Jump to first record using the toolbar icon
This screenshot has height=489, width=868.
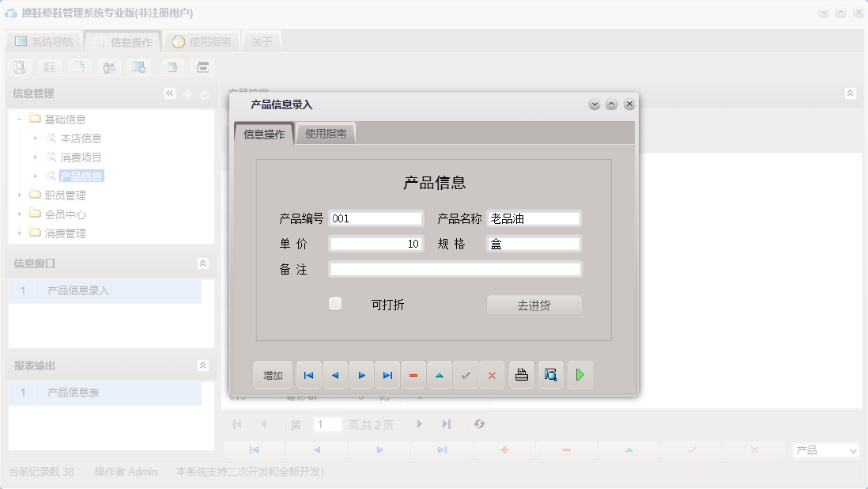(x=308, y=374)
